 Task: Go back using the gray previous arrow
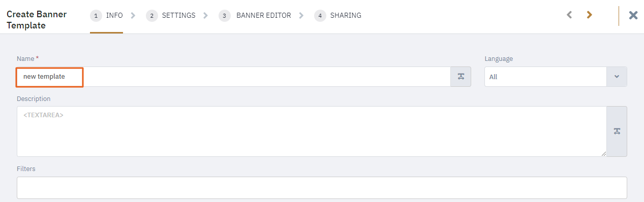coord(570,15)
